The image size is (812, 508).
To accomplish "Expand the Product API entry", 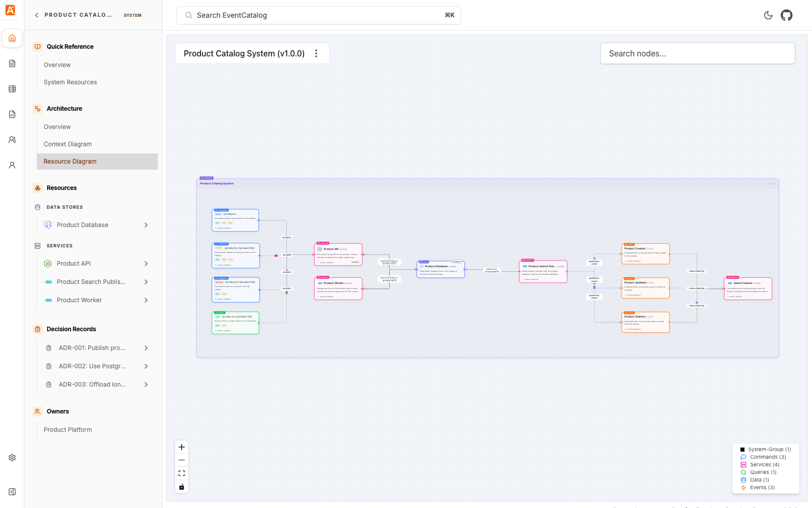I will point(146,264).
